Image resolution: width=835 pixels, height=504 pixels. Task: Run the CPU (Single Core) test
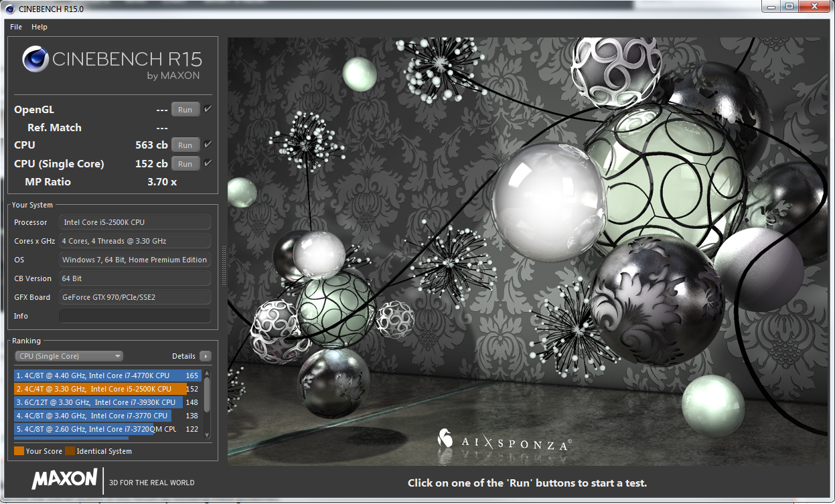(x=185, y=164)
